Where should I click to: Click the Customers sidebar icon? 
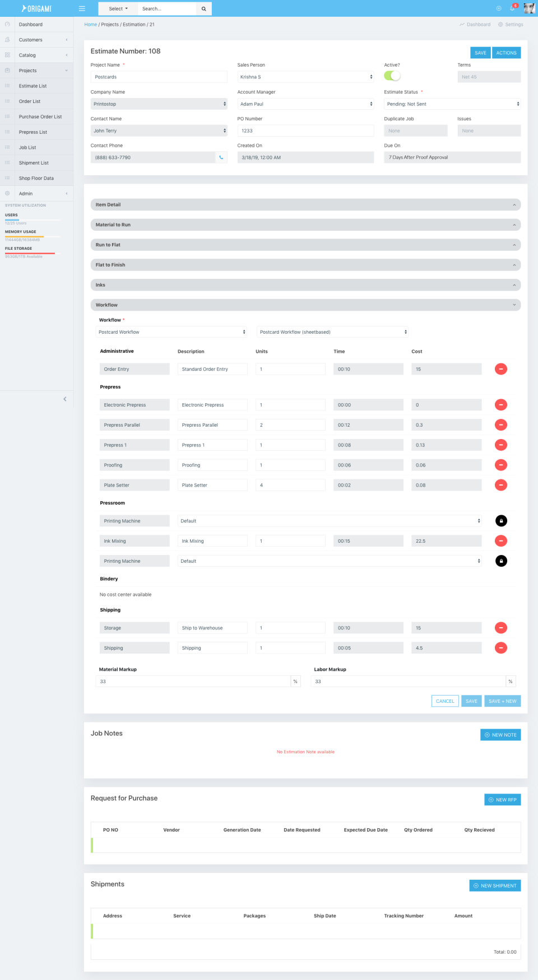(x=7, y=40)
